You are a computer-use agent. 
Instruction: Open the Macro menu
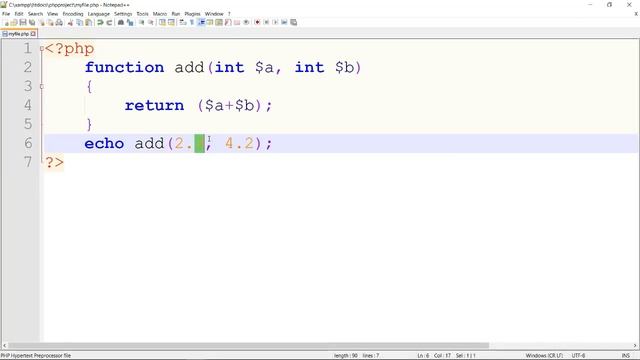pyautogui.click(x=160, y=14)
